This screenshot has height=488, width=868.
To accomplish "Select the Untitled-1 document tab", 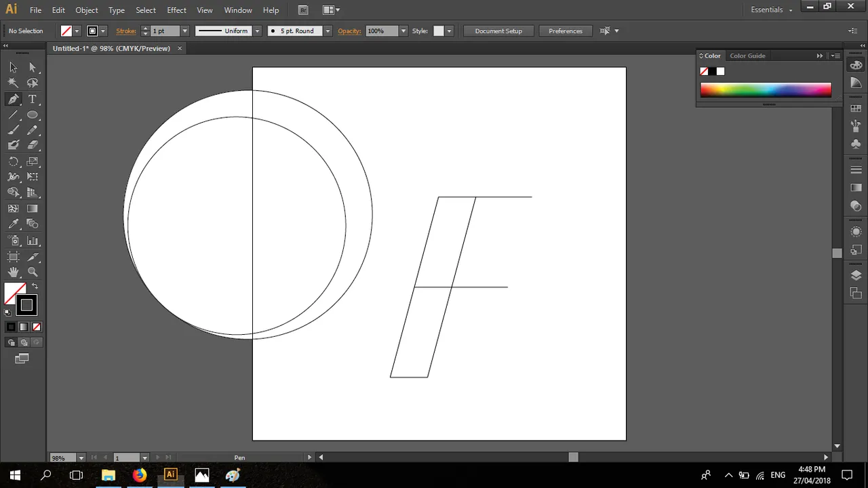I will click(x=111, y=48).
